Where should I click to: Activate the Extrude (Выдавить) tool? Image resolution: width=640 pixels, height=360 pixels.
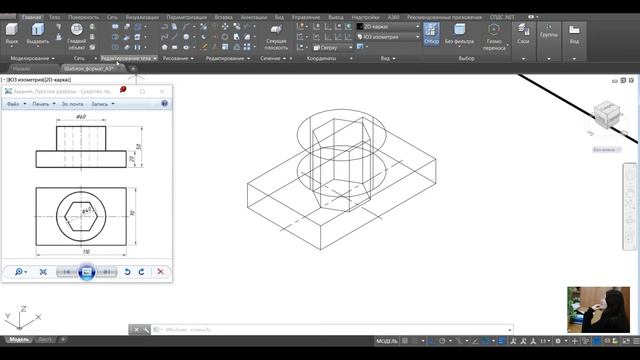coord(38,33)
